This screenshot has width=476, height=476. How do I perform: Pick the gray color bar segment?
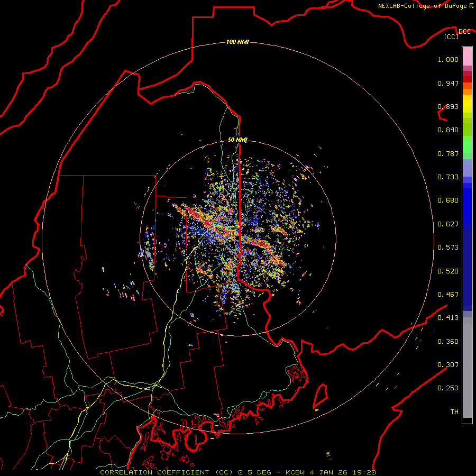(467, 368)
